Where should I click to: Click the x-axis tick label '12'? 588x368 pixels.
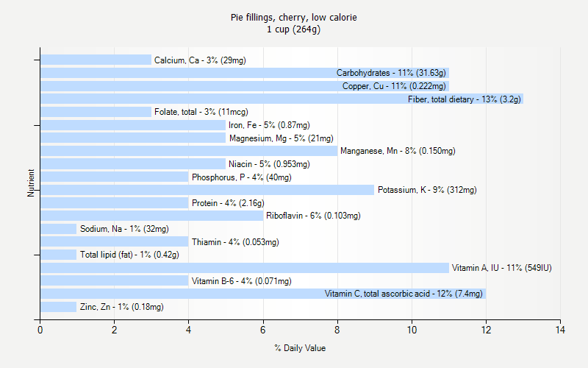click(486, 330)
